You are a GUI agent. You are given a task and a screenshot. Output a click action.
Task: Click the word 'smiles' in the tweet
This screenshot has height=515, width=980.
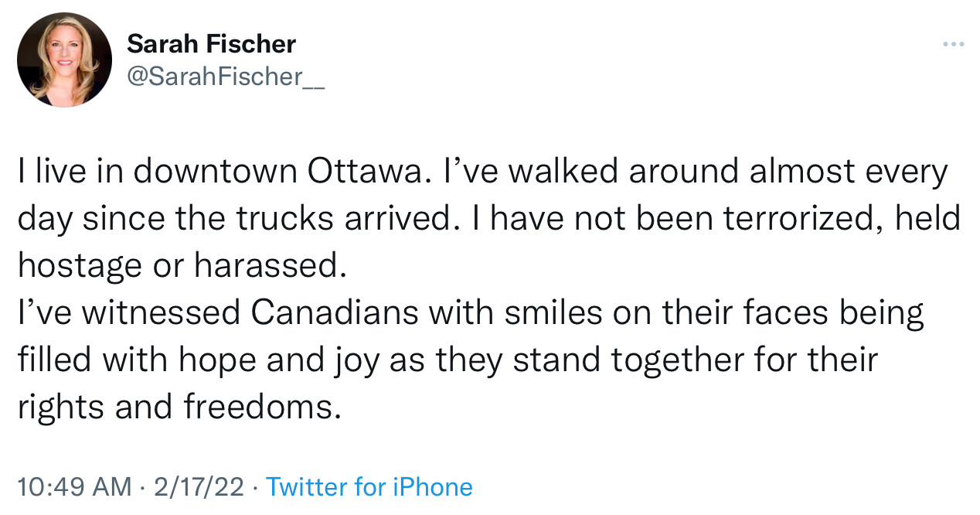coord(548,312)
